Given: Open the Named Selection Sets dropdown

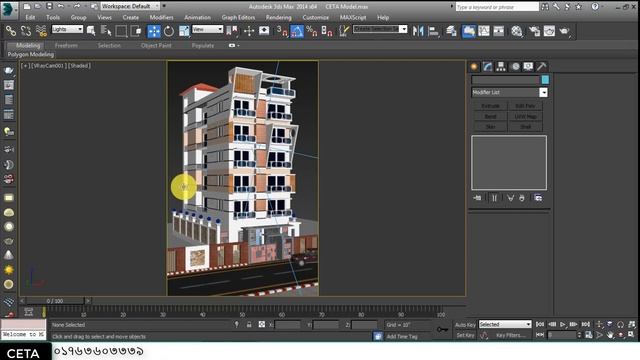Looking at the screenshot, I should coord(380,29).
